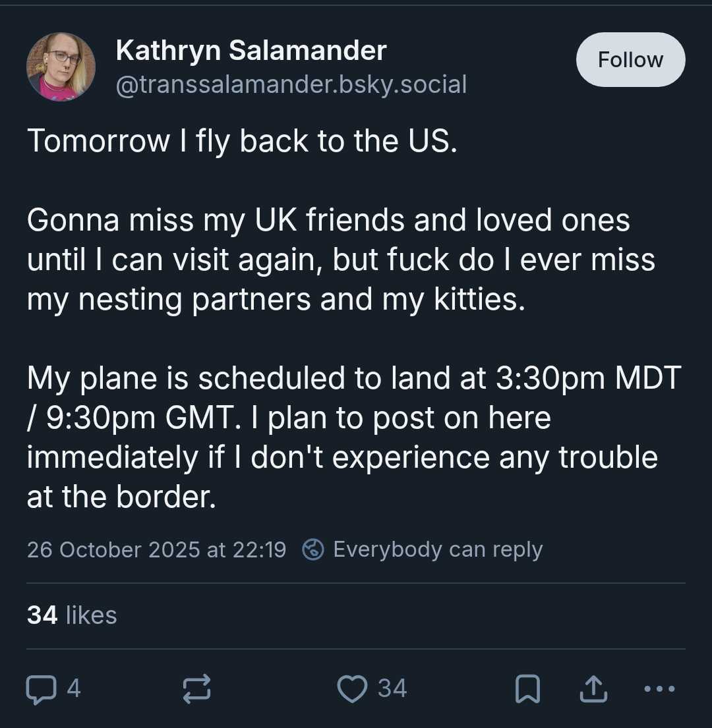
Task: Visit the @transsalamander.bsky.social handle
Action: pos(291,84)
